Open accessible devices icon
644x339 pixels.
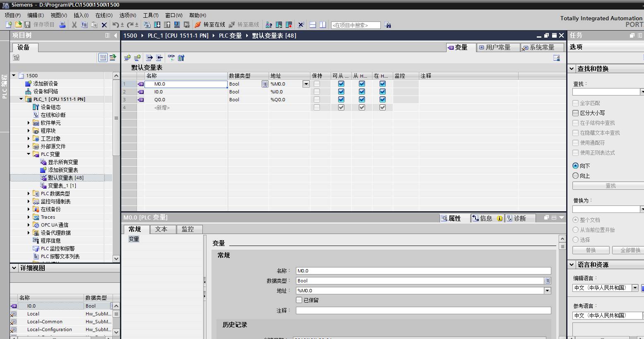point(269,25)
